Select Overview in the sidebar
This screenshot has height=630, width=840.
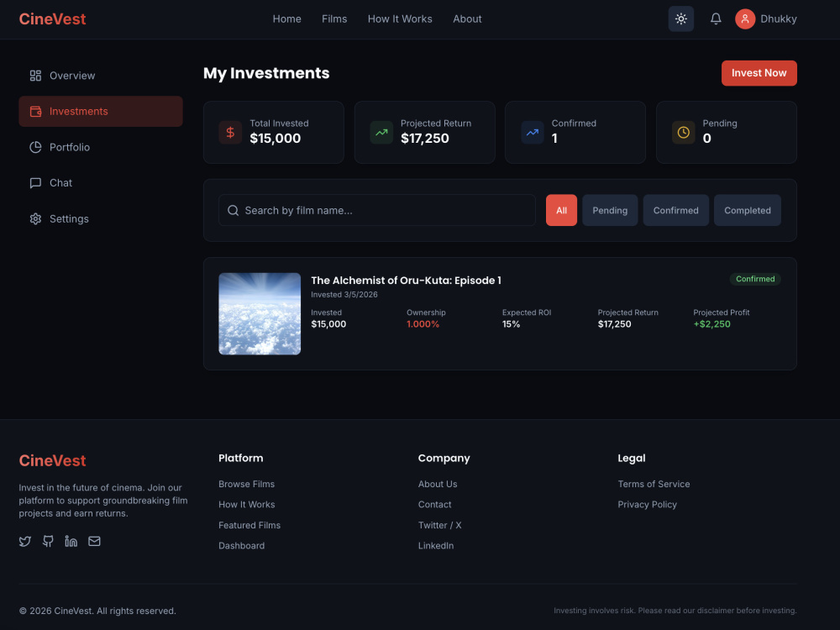click(101, 76)
